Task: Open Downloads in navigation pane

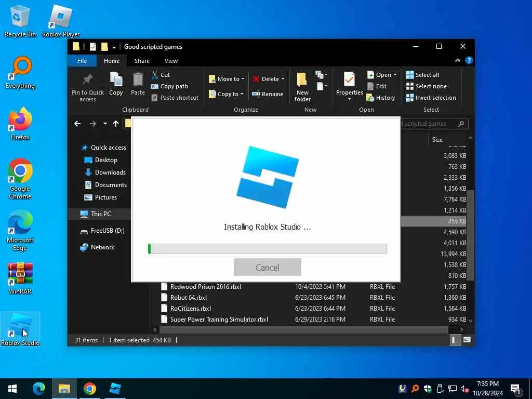Action: pyautogui.click(x=105, y=172)
